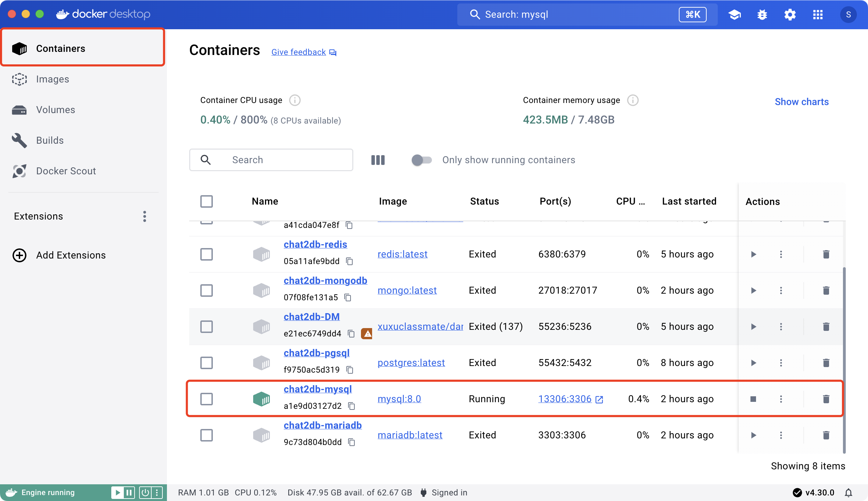This screenshot has width=868, height=501.
Task: Open the Troubleshoot bug icon
Action: 762,15
